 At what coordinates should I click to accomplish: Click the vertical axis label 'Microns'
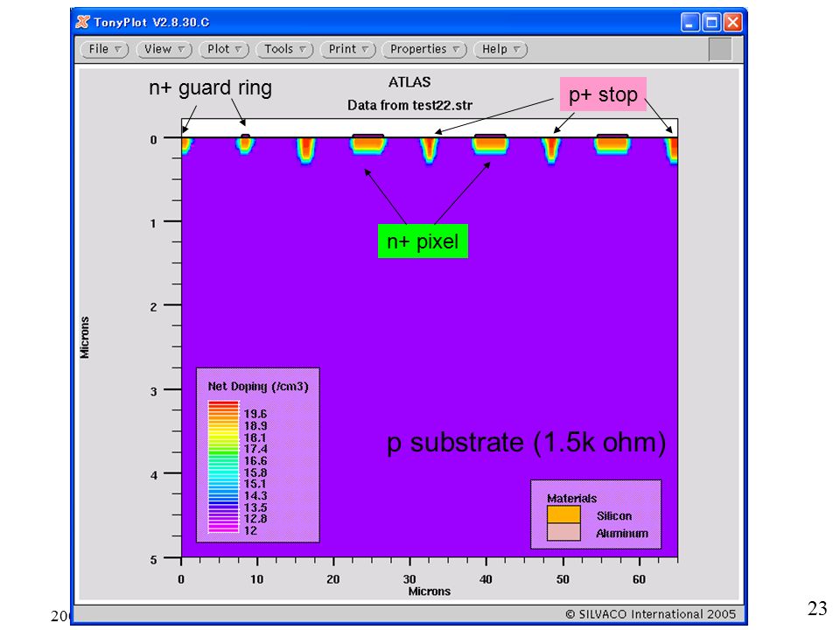pyautogui.click(x=85, y=338)
